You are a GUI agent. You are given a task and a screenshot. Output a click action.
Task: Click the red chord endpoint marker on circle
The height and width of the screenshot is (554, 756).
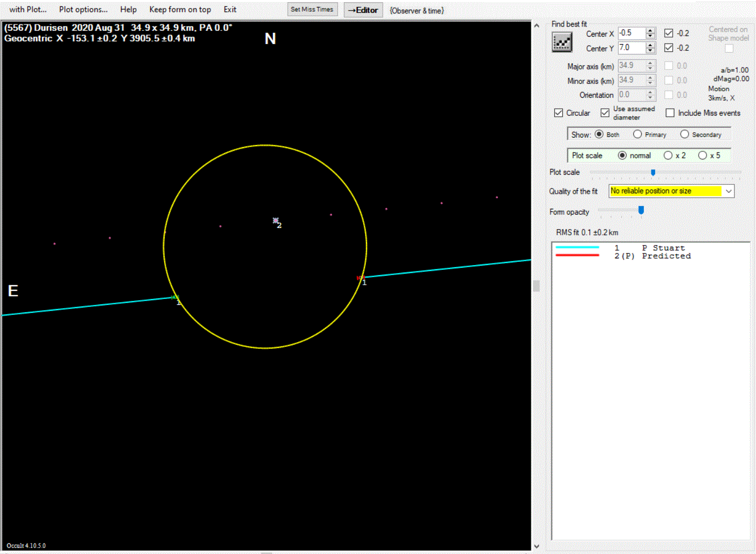click(x=360, y=278)
